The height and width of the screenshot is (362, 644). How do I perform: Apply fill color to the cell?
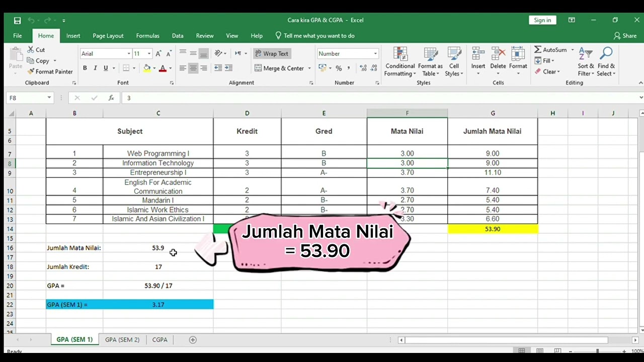[x=147, y=68]
